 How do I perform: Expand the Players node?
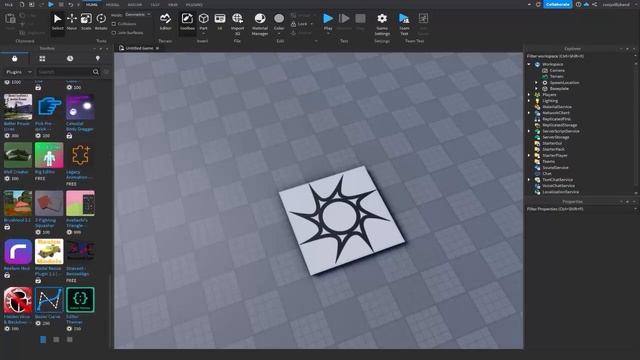click(x=529, y=95)
